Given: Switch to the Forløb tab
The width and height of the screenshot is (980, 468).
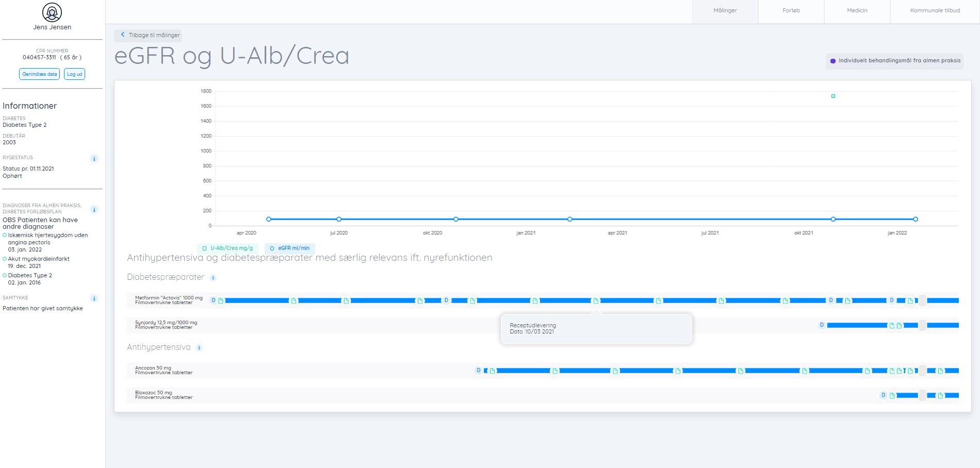Looking at the screenshot, I should click(791, 11).
